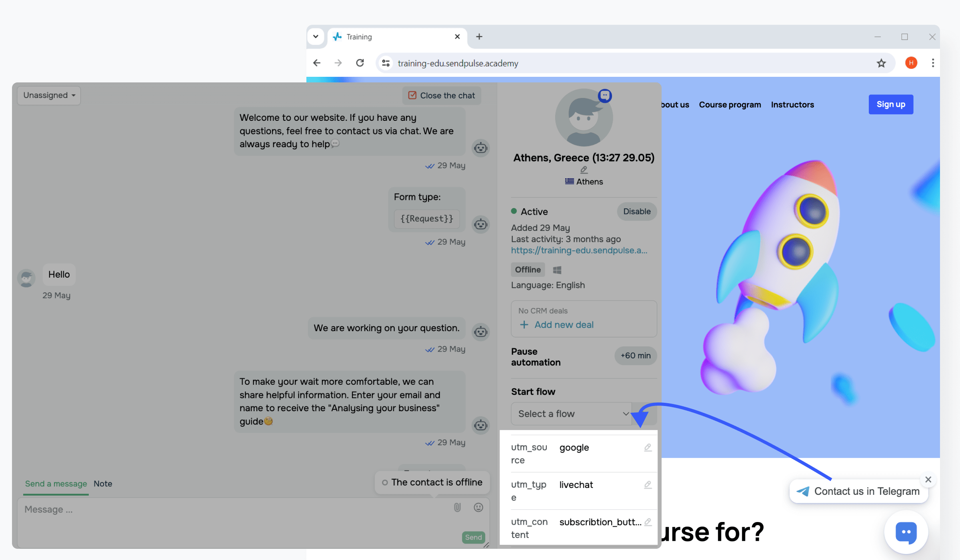Bookmark this page with star icon
960x560 pixels.
pos(881,63)
